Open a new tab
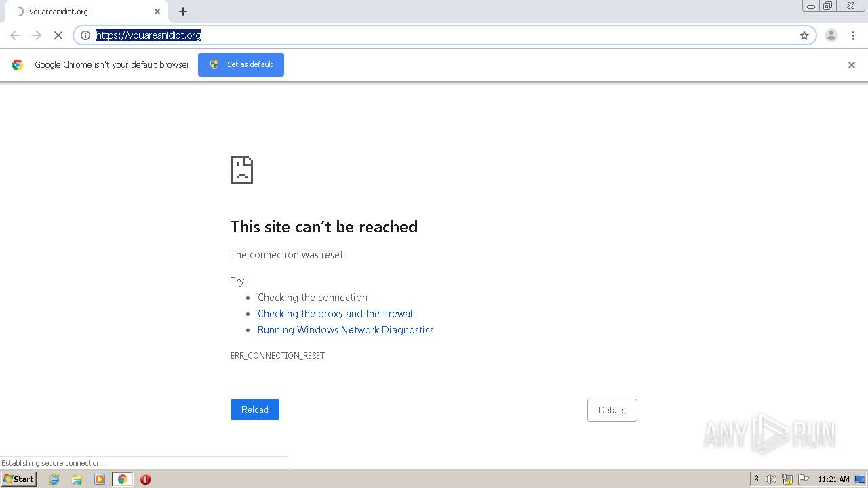868x488 pixels. (183, 12)
